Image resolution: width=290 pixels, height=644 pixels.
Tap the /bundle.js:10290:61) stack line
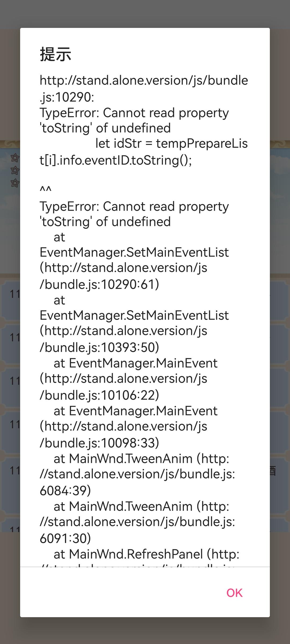99,284
